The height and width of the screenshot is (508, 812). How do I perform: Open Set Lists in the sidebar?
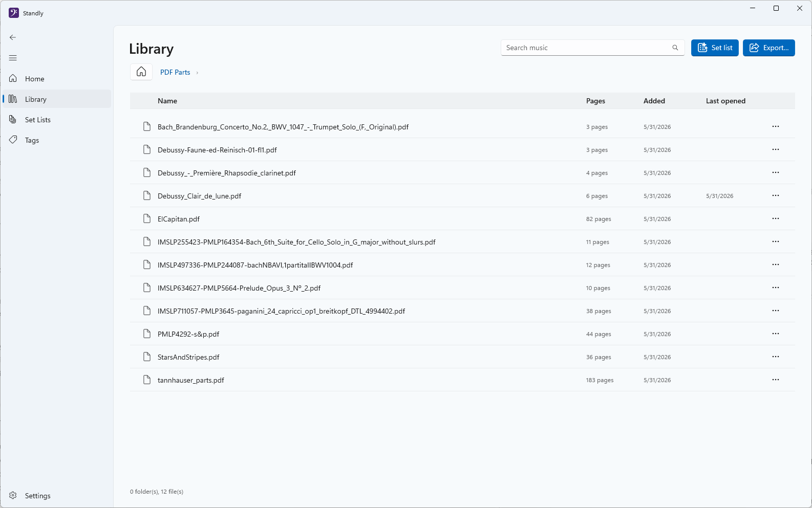[x=57, y=120]
